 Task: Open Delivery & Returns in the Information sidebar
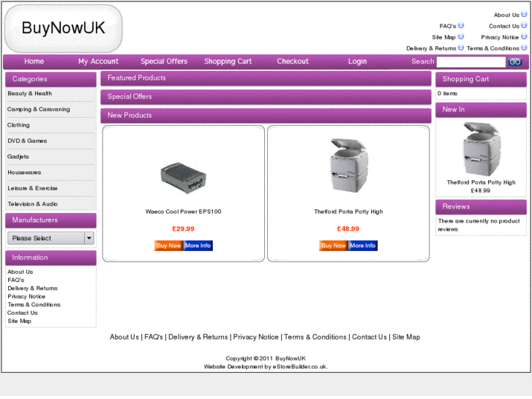pos(33,288)
